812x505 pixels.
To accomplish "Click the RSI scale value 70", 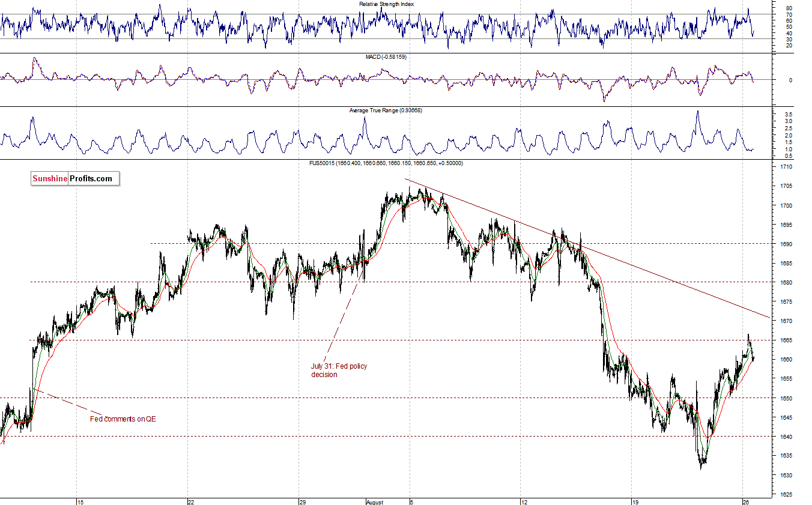I will (x=790, y=14).
